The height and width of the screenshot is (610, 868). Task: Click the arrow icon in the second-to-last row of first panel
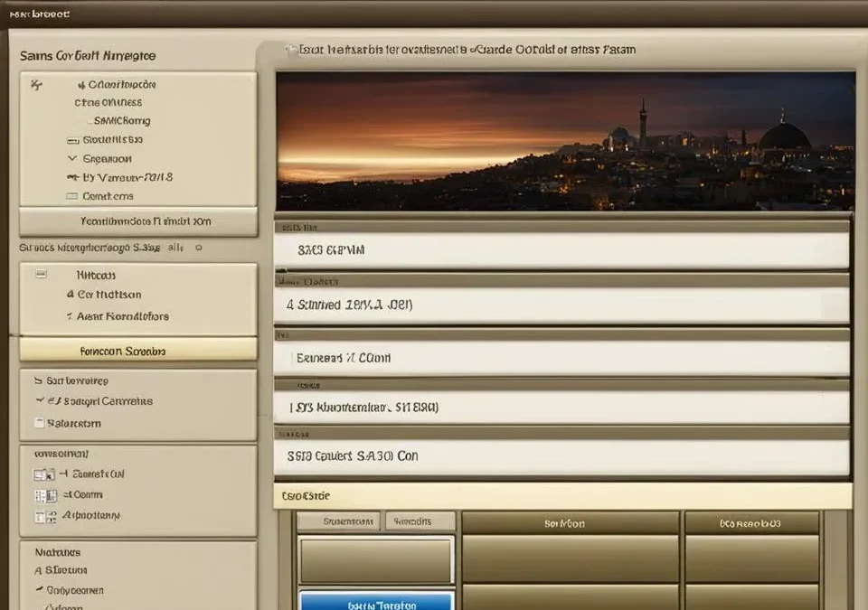click(73, 178)
